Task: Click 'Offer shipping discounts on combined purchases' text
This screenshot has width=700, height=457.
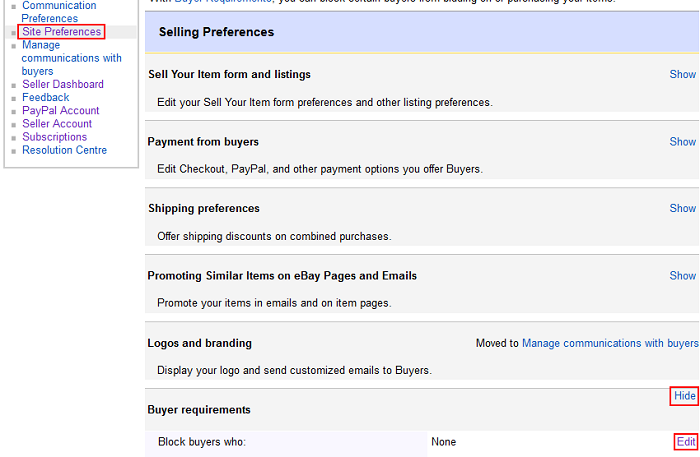Action: 274,236
